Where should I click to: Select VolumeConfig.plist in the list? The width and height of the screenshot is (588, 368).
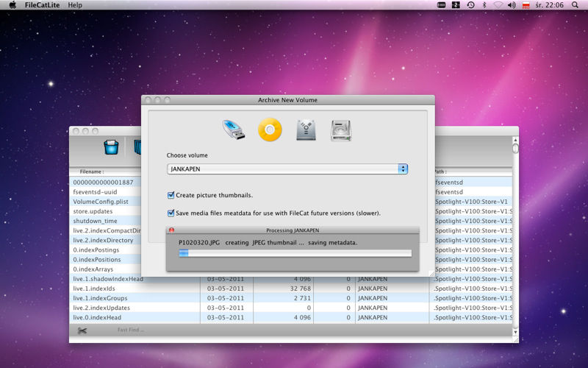[x=101, y=202]
